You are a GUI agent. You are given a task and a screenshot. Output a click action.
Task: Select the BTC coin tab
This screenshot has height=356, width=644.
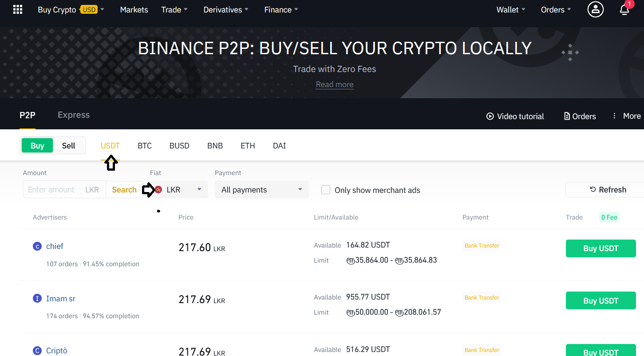pos(145,145)
